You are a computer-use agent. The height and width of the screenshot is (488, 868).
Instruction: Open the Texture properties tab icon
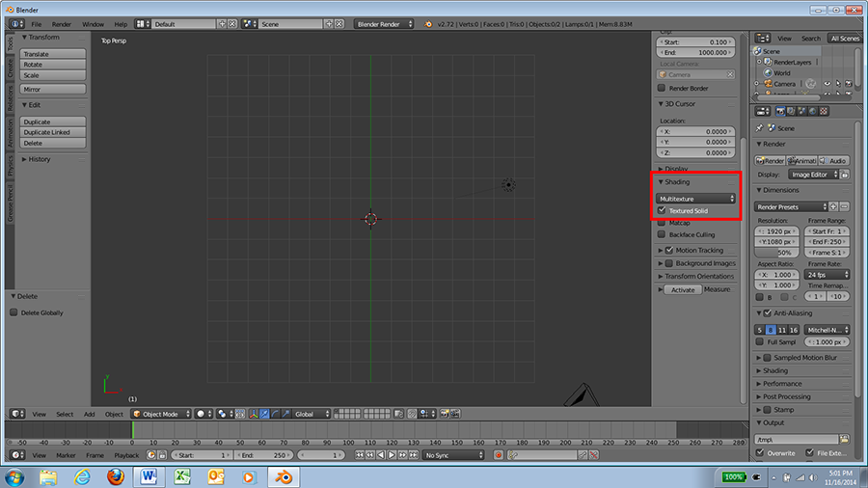pyautogui.click(x=824, y=111)
